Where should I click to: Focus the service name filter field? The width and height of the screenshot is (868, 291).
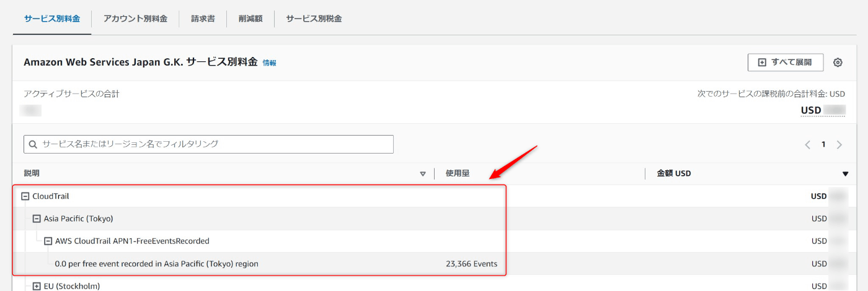[x=208, y=144]
